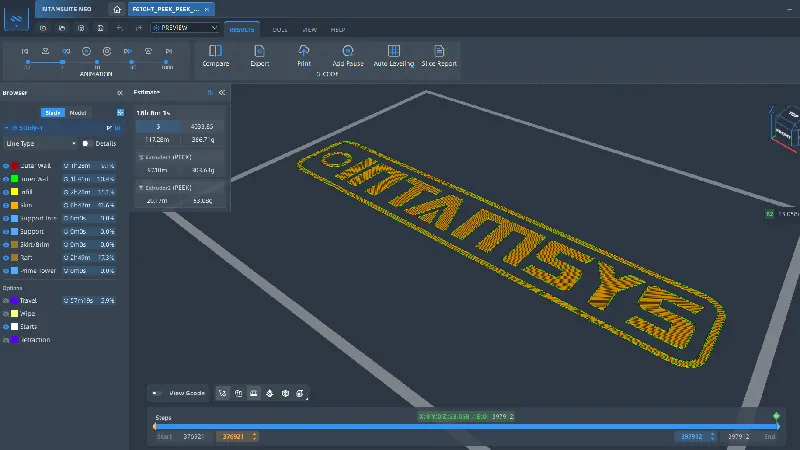The image size is (800, 450).
Task: Toggle Skin visibility eye
Action: [6, 205]
